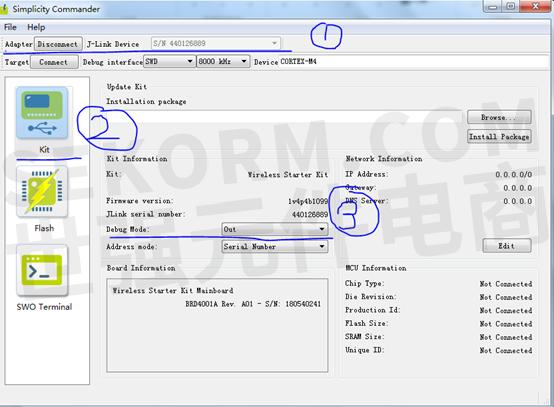This screenshot has width=554, height=407.
Task: Click the Die Revision Not Connected value
Action: pos(506,297)
